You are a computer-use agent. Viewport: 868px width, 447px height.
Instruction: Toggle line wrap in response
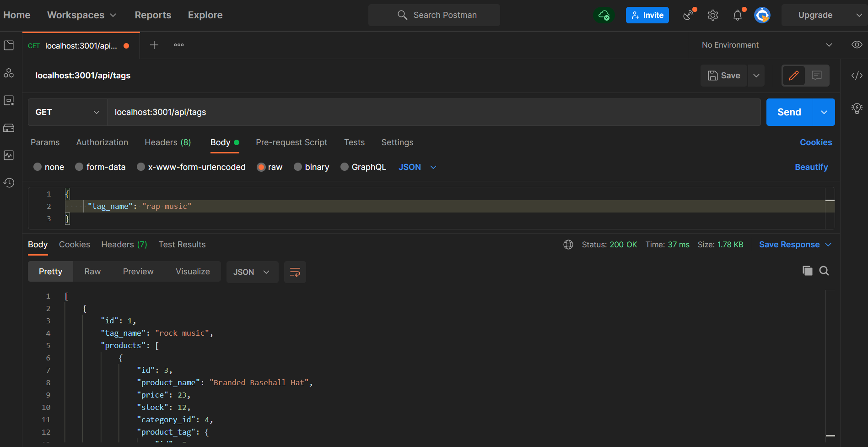point(295,272)
